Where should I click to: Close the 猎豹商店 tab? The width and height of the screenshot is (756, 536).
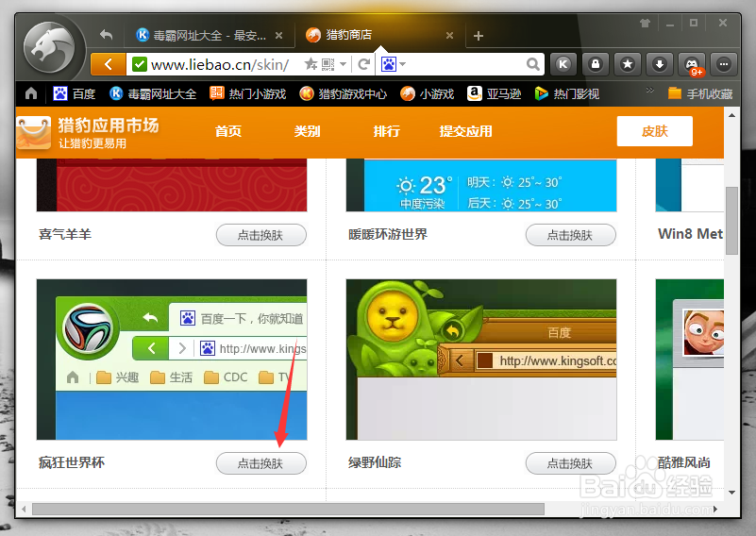pyautogui.click(x=449, y=35)
